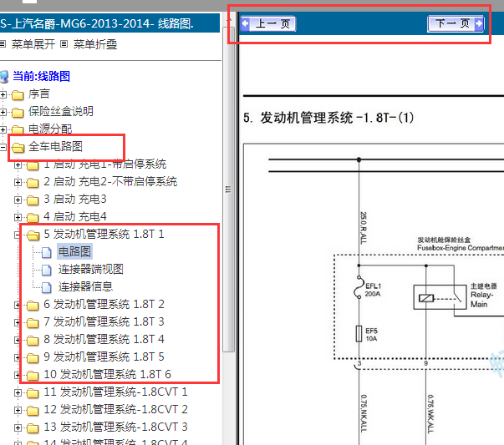
Task: Click folder icon of 6 发动机管理系统 1.8T 2
Action: (33, 306)
